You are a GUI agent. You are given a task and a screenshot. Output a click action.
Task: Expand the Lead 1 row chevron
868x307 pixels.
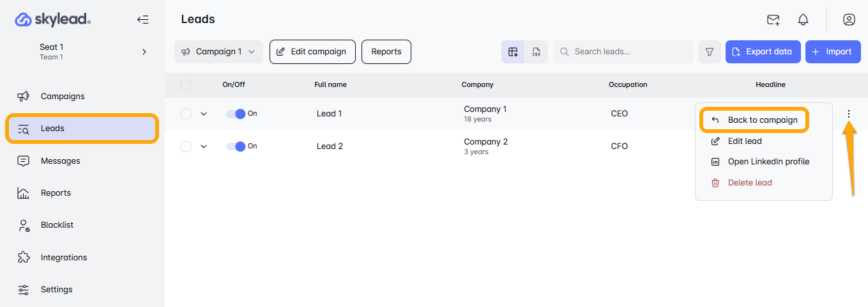(204, 114)
